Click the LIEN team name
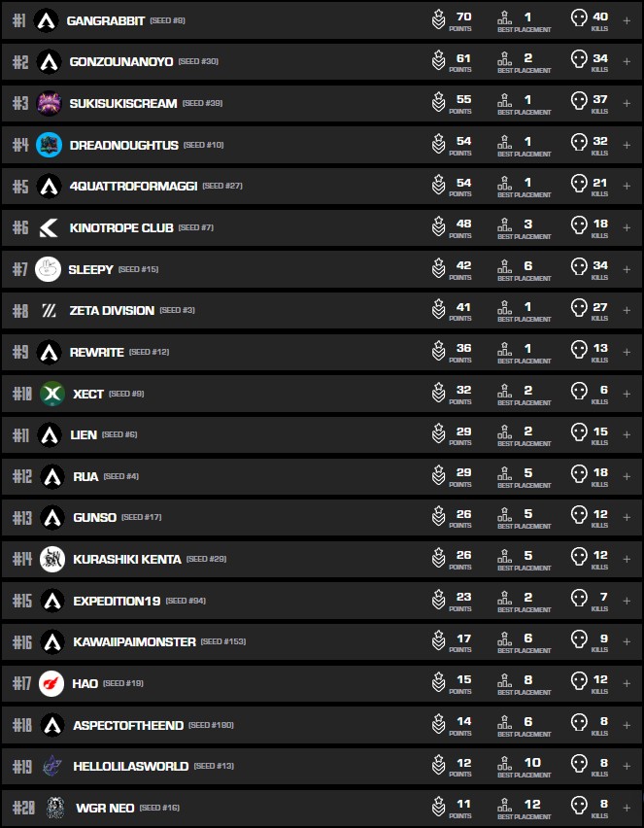 tap(85, 435)
